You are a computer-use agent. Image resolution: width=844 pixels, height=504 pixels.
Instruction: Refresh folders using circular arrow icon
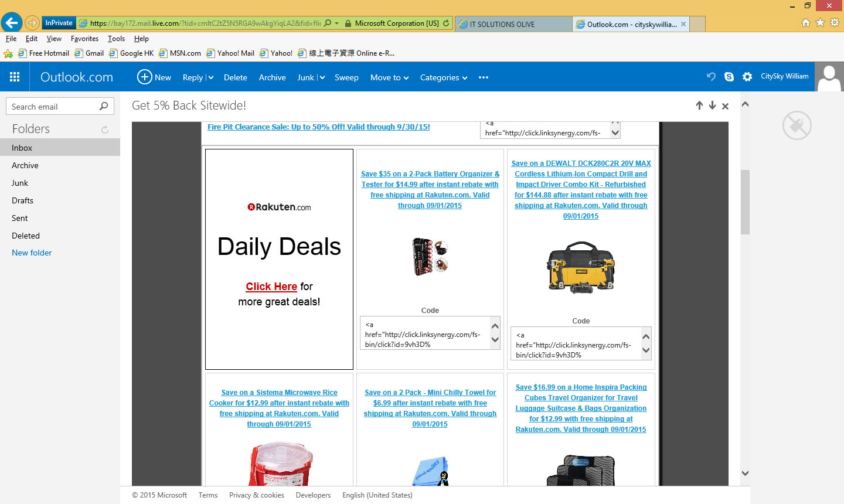[105, 130]
